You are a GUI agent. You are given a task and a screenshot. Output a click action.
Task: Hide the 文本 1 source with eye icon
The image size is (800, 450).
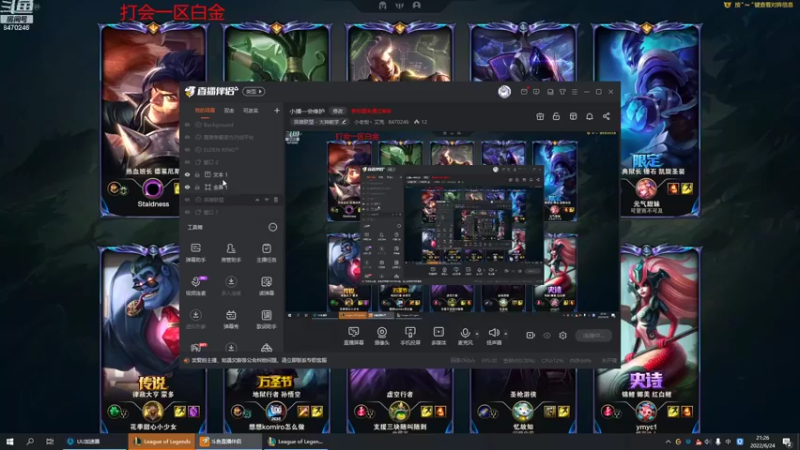pos(187,174)
